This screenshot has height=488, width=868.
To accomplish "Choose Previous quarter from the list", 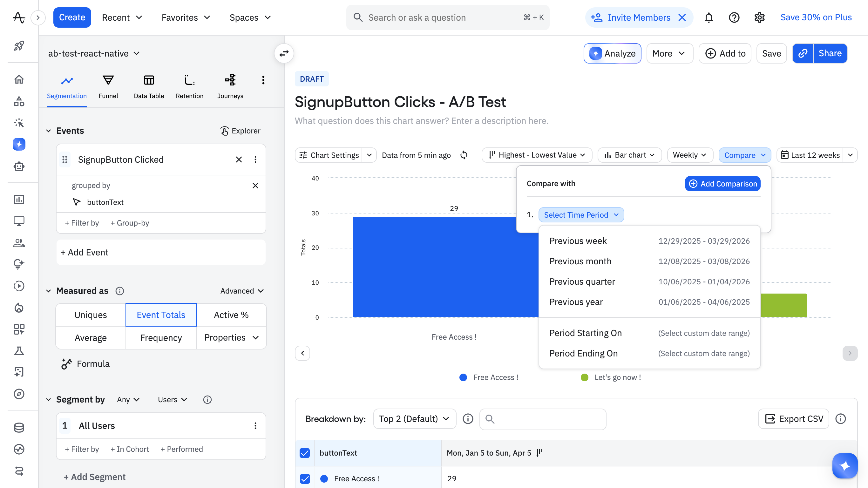I will 582,282.
